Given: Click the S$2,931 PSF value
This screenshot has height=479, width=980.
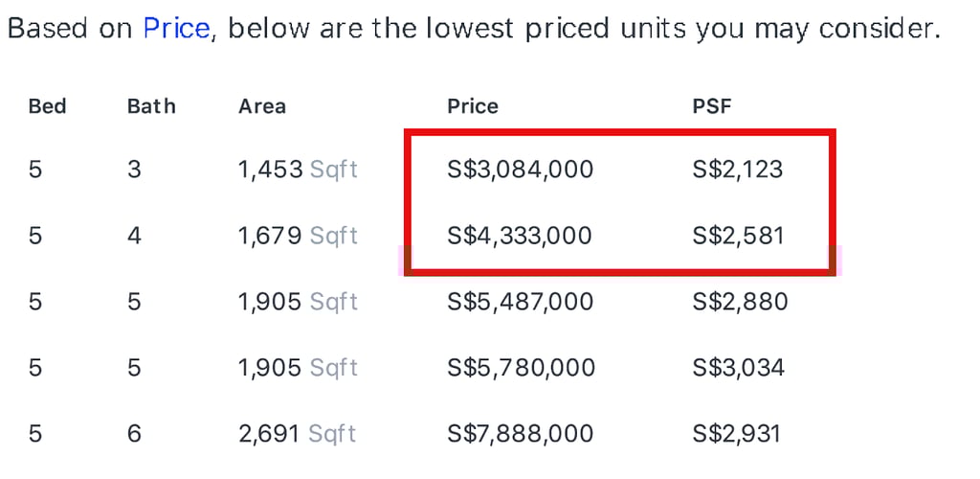Looking at the screenshot, I should point(737,434).
